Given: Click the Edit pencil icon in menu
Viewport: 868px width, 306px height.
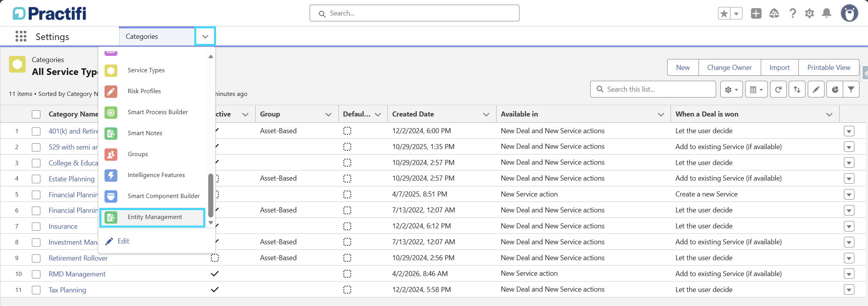Looking at the screenshot, I should (x=109, y=241).
